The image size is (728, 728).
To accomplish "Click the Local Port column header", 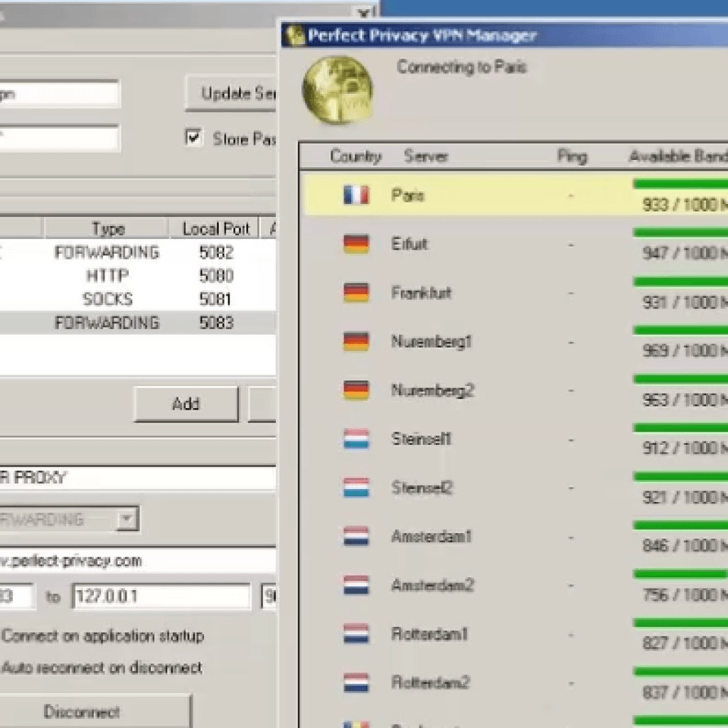I will pos(215,228).
